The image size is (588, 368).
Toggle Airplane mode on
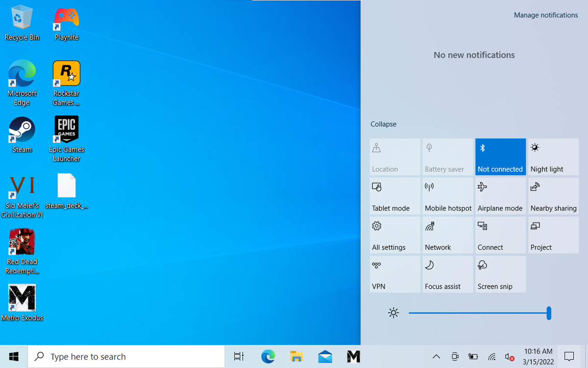(500, 196)
